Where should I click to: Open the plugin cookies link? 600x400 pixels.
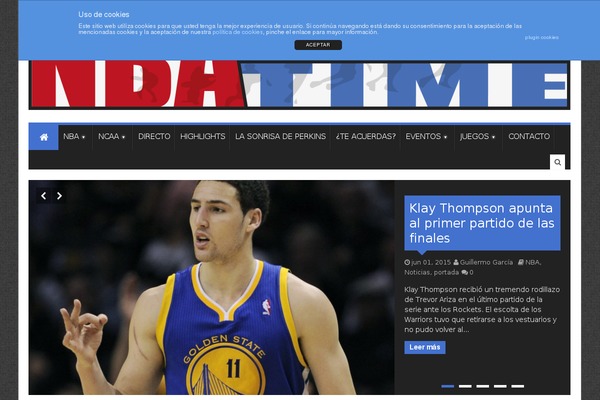pyautogui.click(x=541, y=38)
